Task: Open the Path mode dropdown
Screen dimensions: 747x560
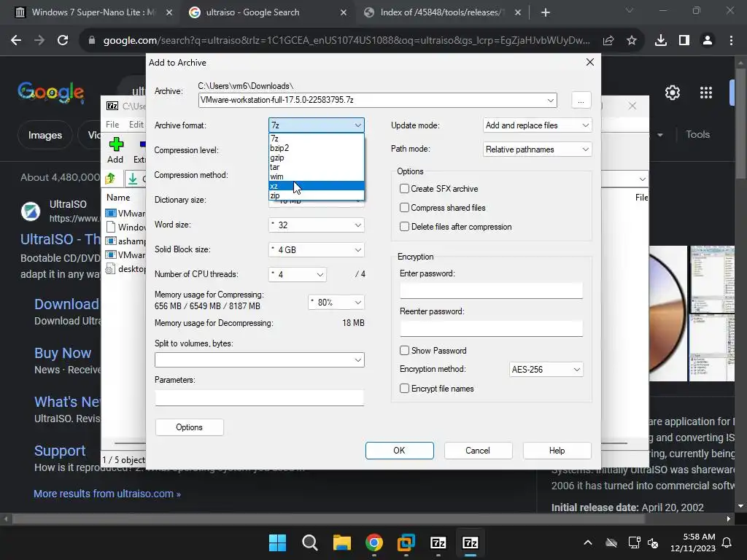Action: coord(538,149)
